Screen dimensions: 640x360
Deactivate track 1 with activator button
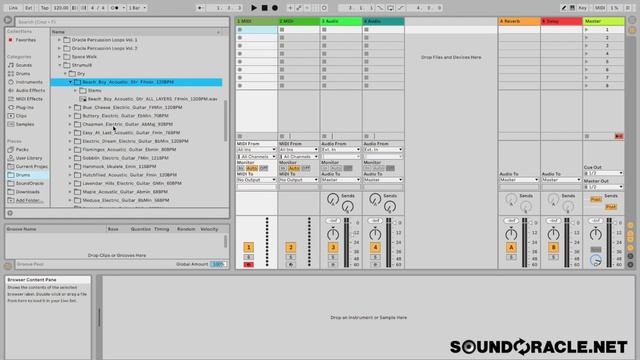point(248,247)
